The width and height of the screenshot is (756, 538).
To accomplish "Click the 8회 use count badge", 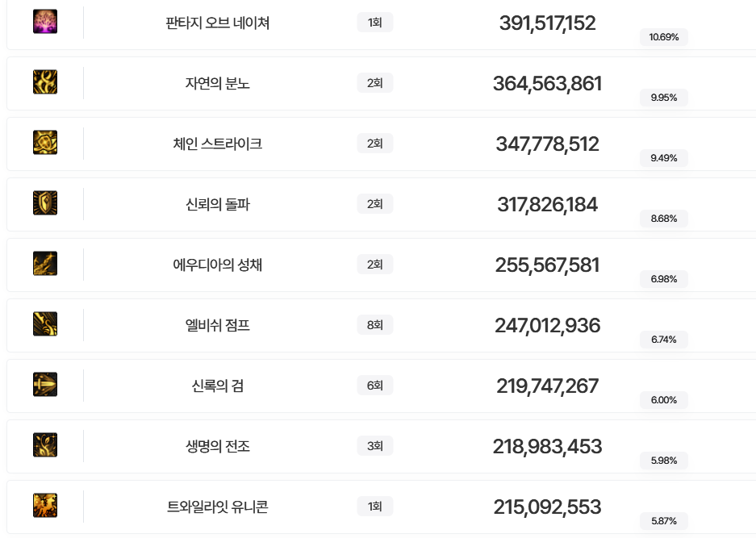I will 374,325.
